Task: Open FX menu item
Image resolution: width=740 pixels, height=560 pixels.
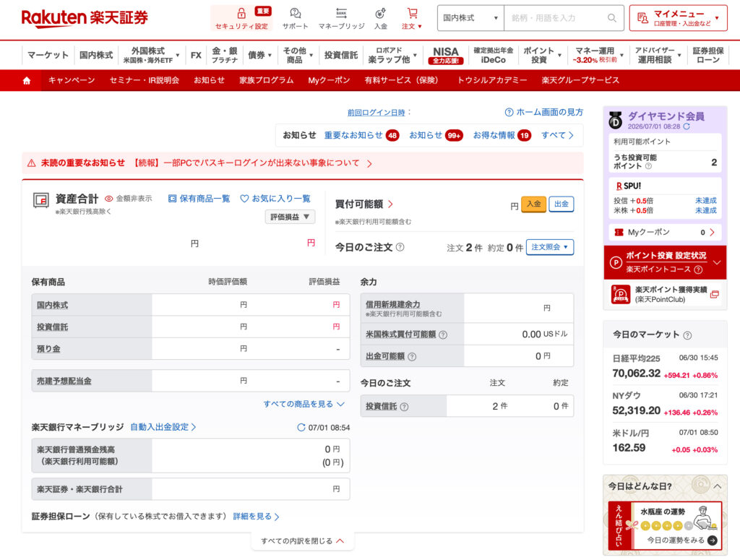Action: [196, 55]
